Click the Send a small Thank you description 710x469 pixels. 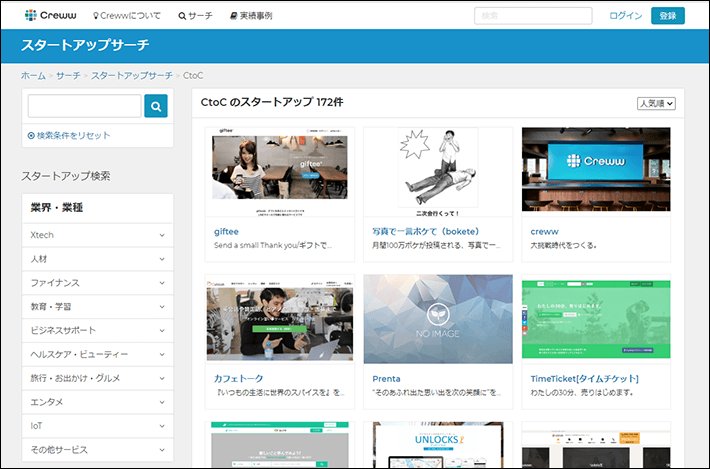[x=273, y=245]
